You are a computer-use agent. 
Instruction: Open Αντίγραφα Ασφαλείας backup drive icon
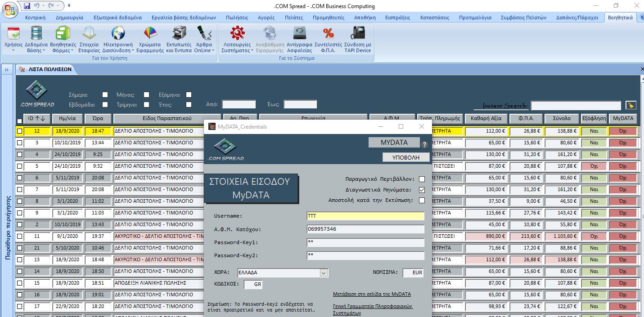tap(300, 33)
